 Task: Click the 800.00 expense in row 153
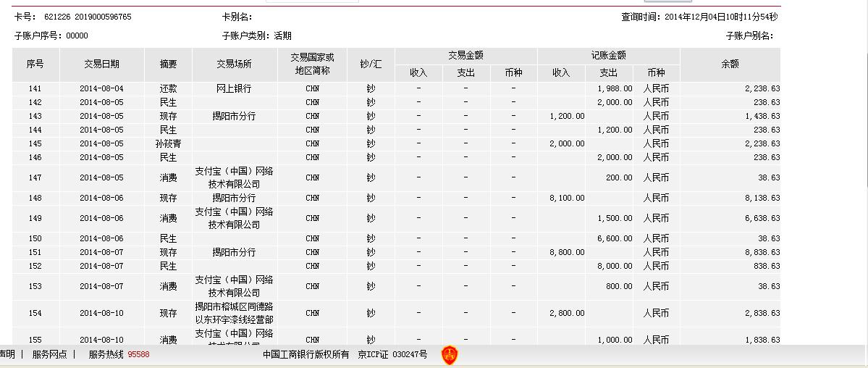pos(619,287)
